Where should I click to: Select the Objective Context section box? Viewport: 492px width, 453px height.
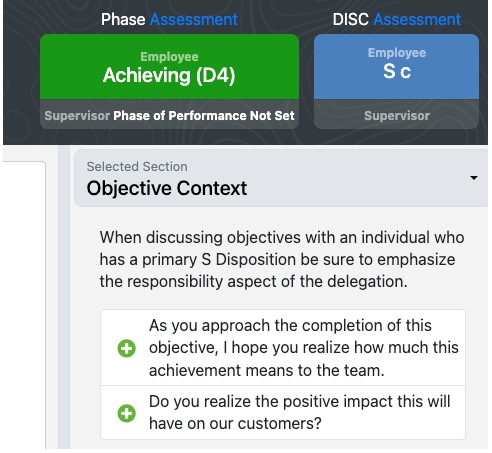coord(281,178)
